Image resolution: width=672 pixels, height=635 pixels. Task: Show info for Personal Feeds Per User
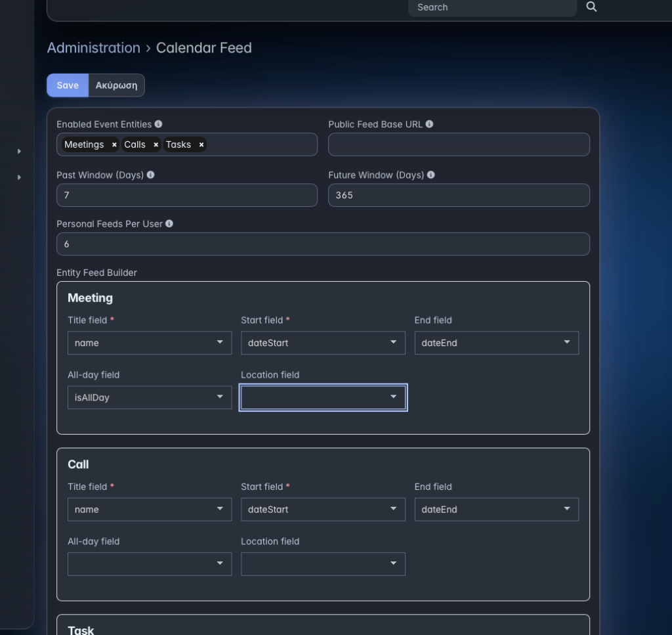tap(169, 223)
